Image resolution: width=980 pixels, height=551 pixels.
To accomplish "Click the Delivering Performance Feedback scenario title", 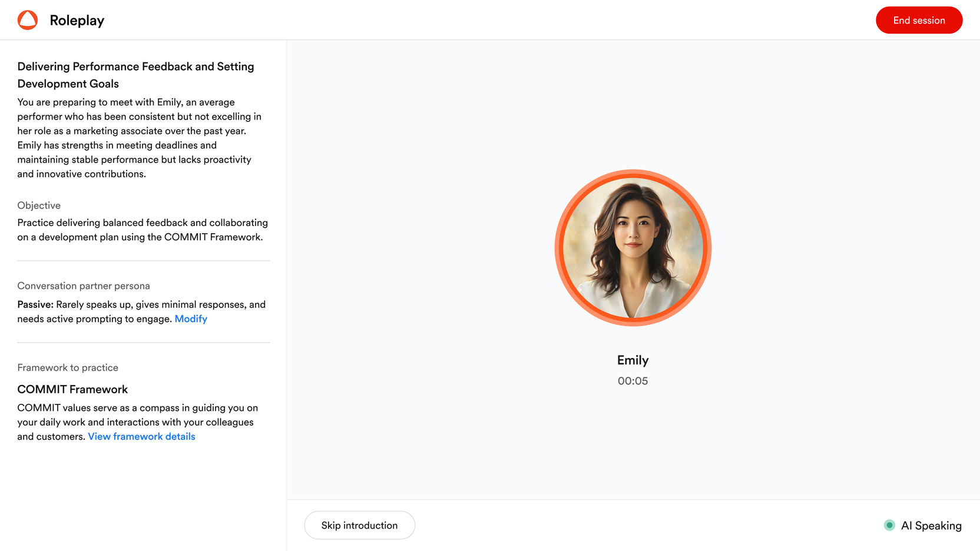I will (135, 75).
